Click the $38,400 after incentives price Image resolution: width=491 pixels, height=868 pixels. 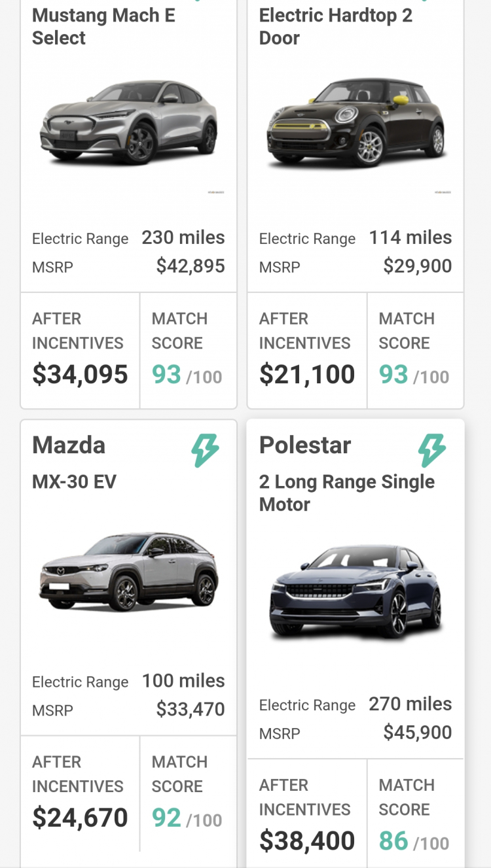tap(307, 841)
